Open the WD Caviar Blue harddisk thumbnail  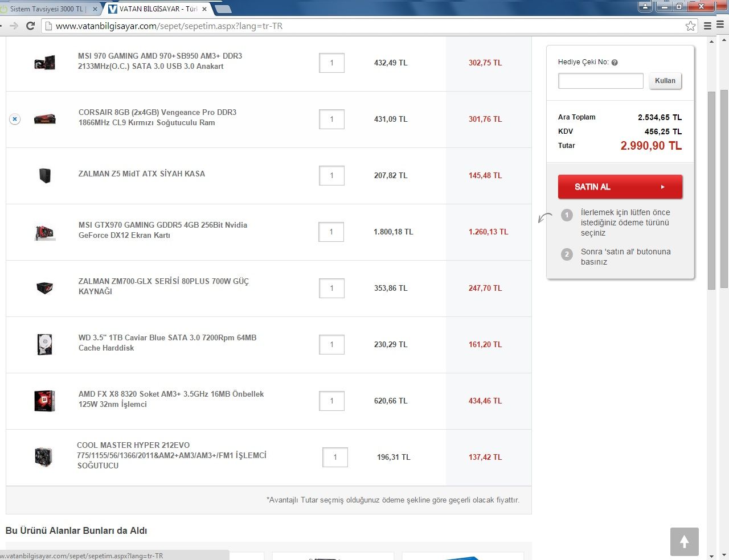(44, 344)
